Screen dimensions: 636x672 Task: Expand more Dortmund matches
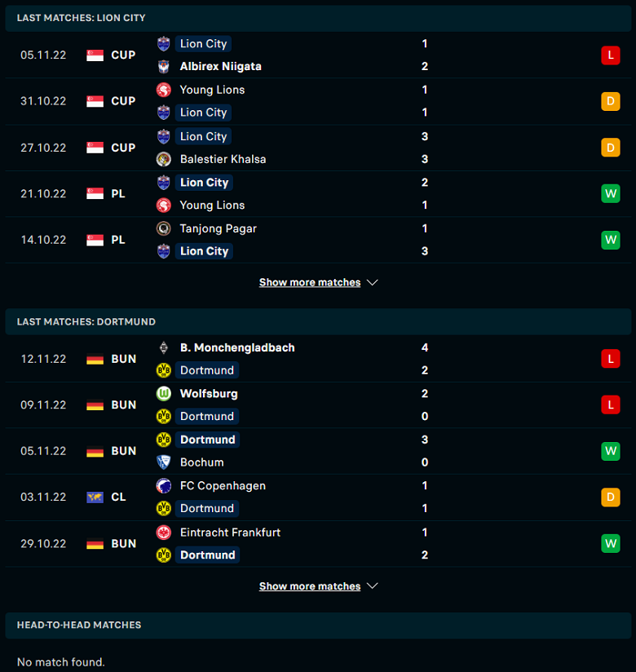309,586
